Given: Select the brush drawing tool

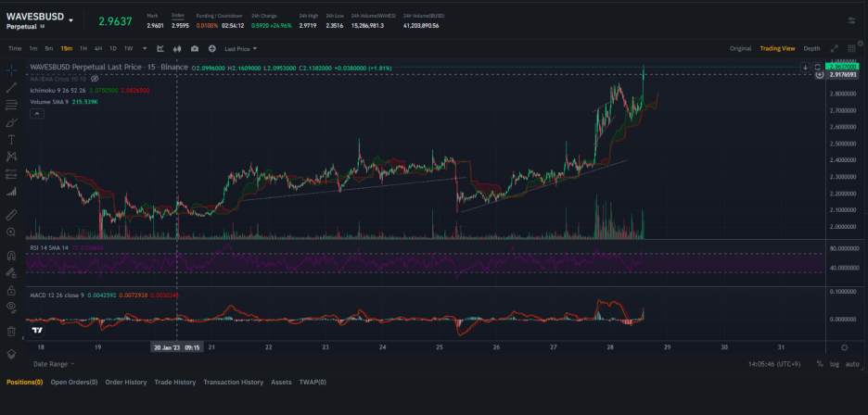Looking at the screenshot, I should (x=12, y=122).
